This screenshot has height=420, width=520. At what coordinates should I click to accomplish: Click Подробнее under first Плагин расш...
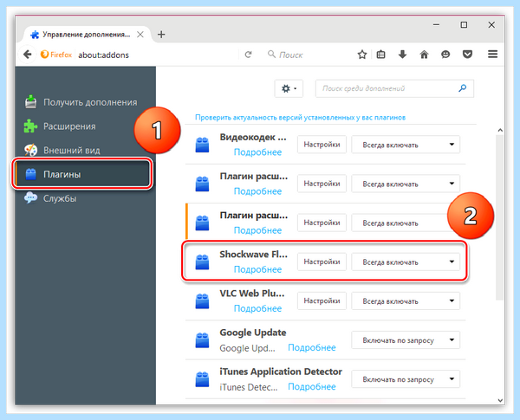click(257, 191)
